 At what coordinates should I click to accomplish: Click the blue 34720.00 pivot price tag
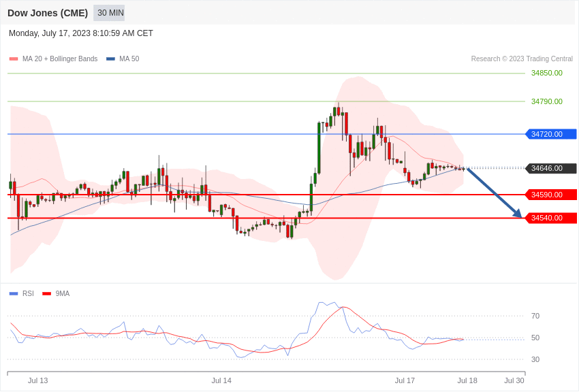pyautogui.click(x=551, y=134)
